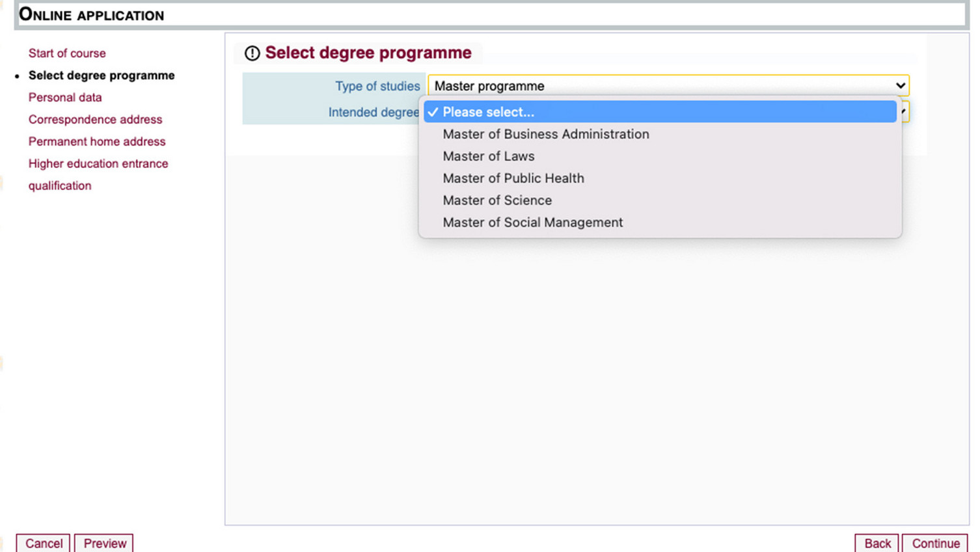
Task: Click Continue to proceed
Action: (935, 544)
